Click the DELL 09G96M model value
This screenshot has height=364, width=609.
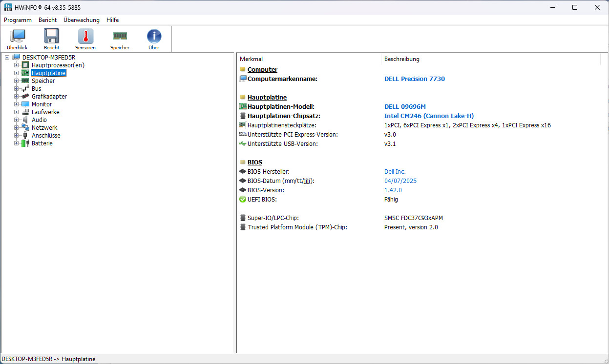405,106
